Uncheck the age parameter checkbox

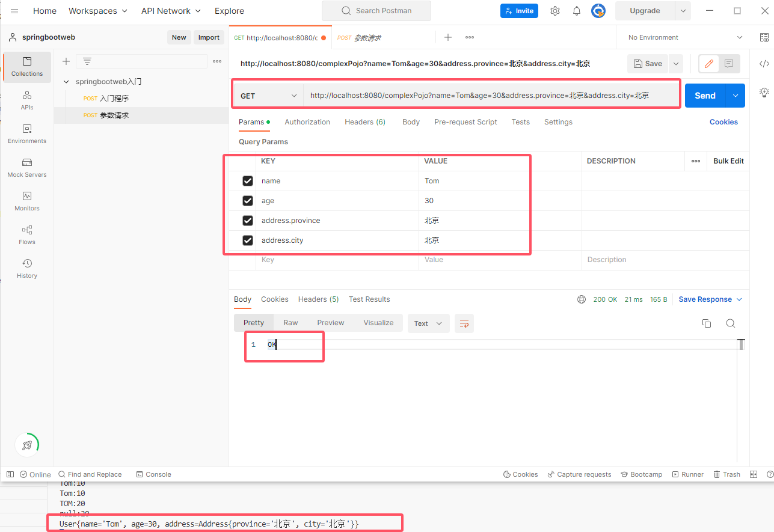[x=247, y=201]
